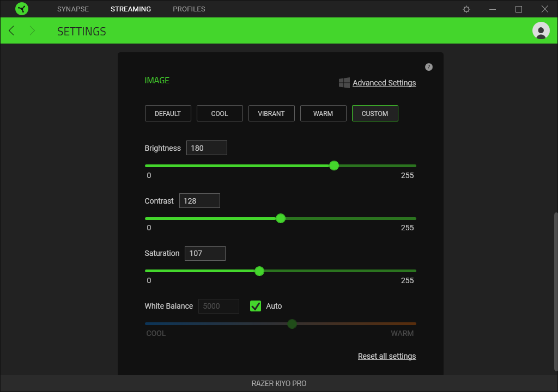
Task: Select the Streaming tab
Action: point(130,9)
